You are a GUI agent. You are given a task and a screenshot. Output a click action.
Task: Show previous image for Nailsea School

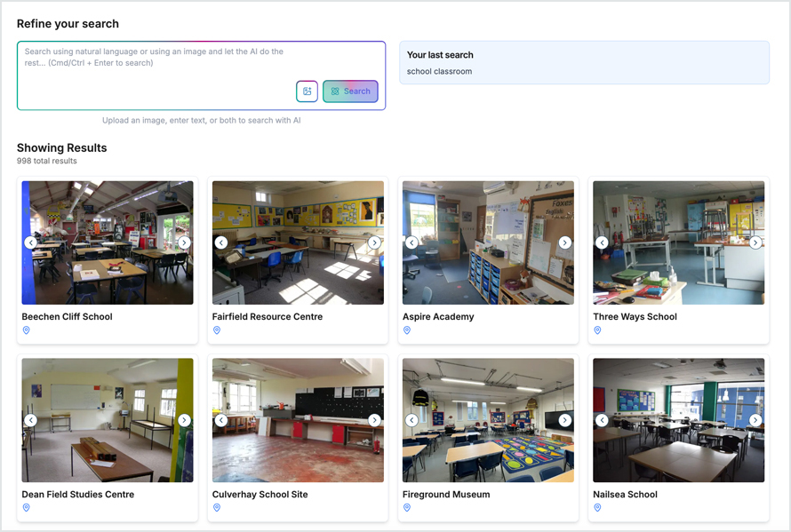click(x=602, y=420)
